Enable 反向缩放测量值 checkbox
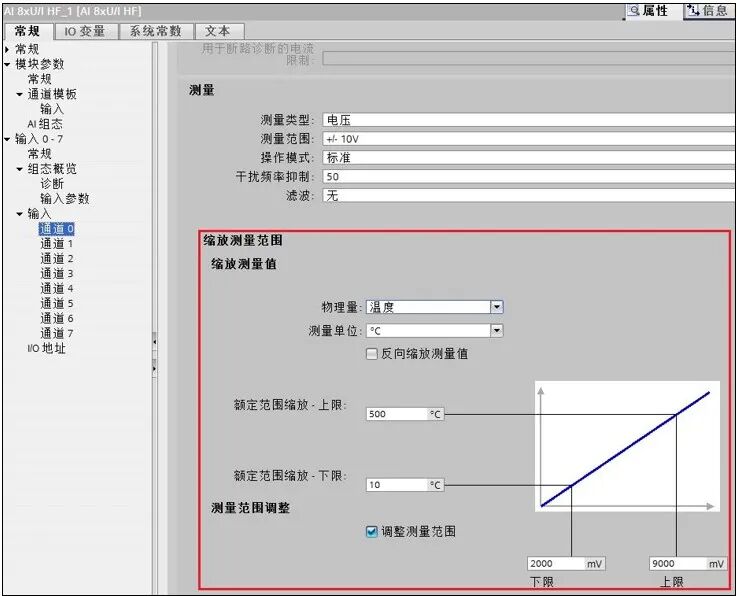 371,354
